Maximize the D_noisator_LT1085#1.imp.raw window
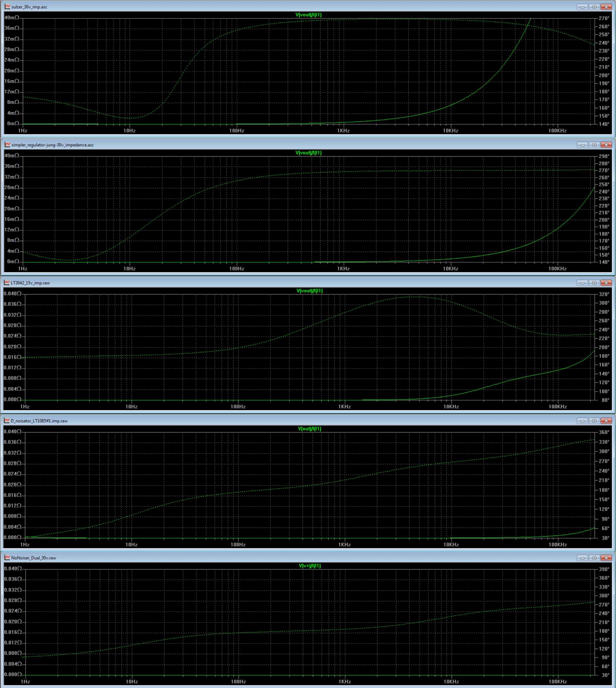Screen dimensions: 616x688 (594, 421)
